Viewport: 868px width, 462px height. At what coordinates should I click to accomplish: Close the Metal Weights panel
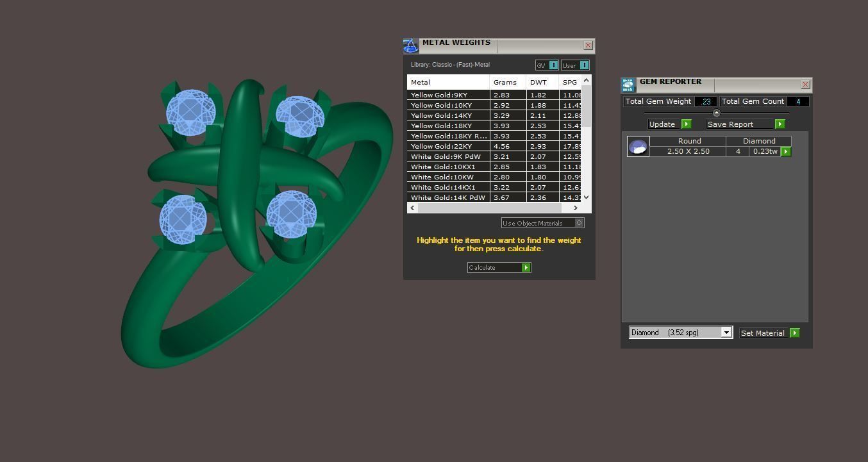tap(588, 45)
